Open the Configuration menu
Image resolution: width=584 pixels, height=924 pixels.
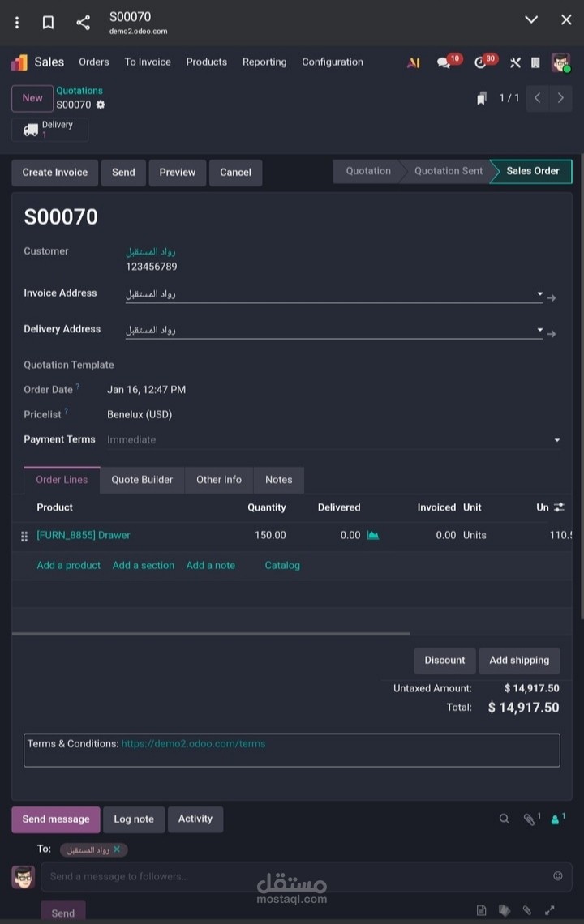tap(333, 62)
